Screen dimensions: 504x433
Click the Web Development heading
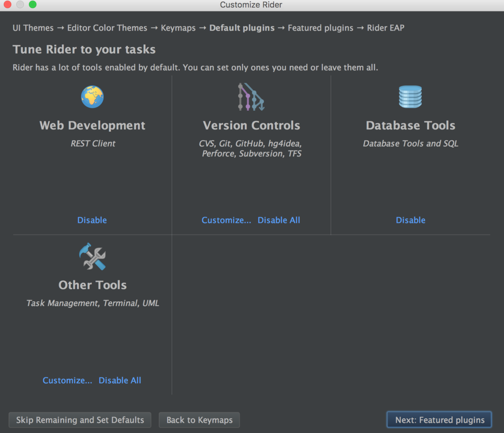click(92, 125)
